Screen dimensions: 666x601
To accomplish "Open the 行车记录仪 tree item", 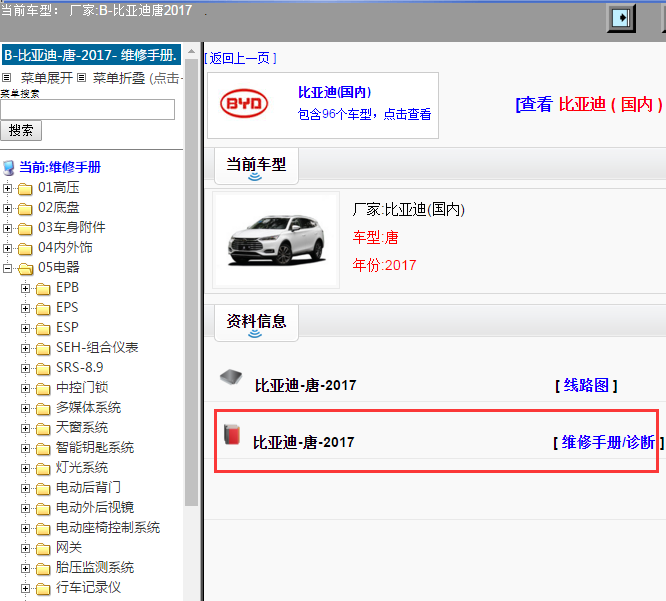I will (x=88, y=587).
